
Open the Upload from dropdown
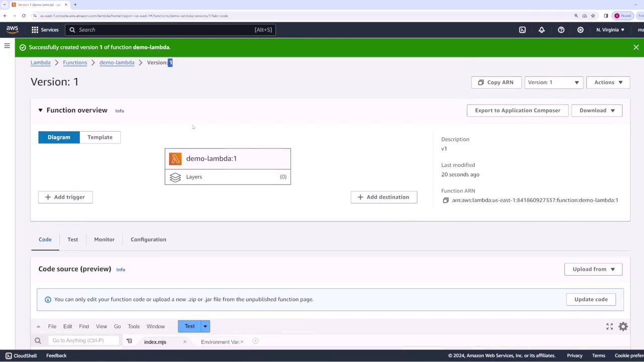pos(593,269)
